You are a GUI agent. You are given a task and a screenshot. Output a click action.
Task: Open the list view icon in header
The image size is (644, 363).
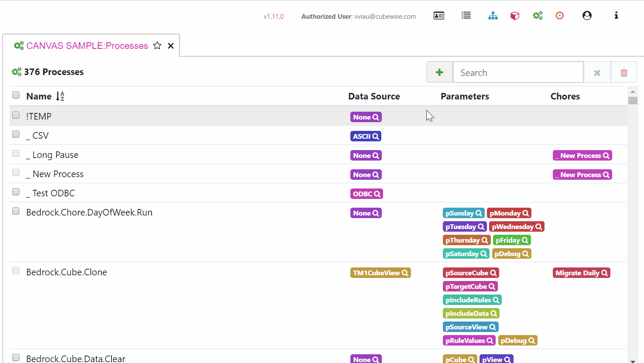click(466, 16)
